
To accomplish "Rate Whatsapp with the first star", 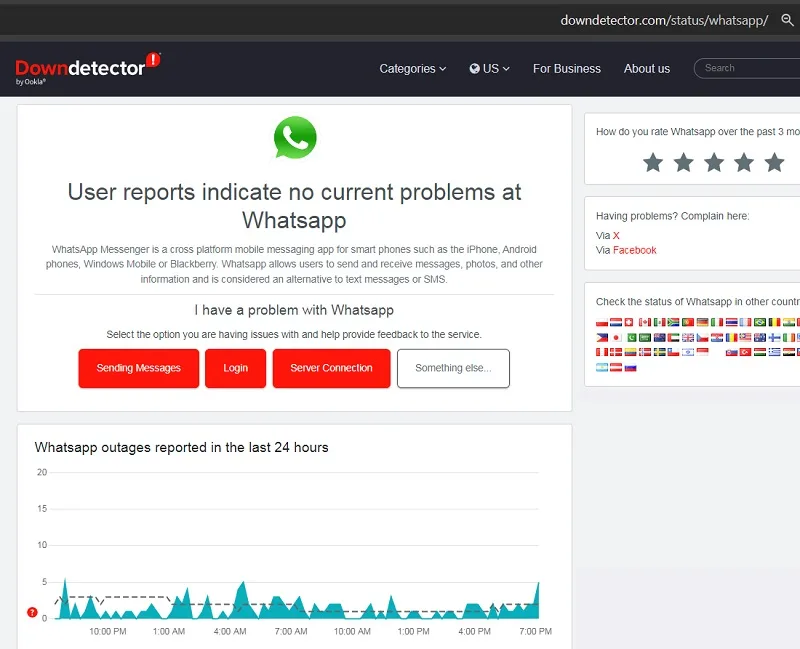I will (653, 163).
